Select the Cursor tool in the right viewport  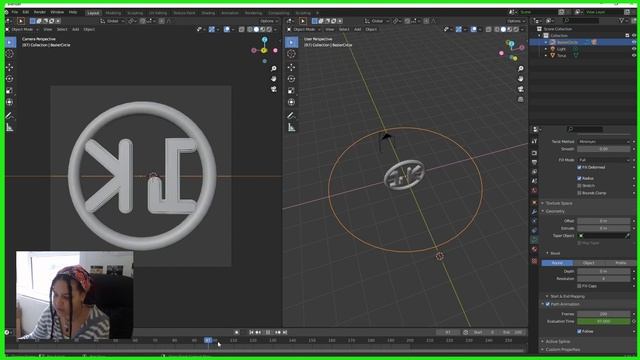pyautogui.click(x=291, y=53)
